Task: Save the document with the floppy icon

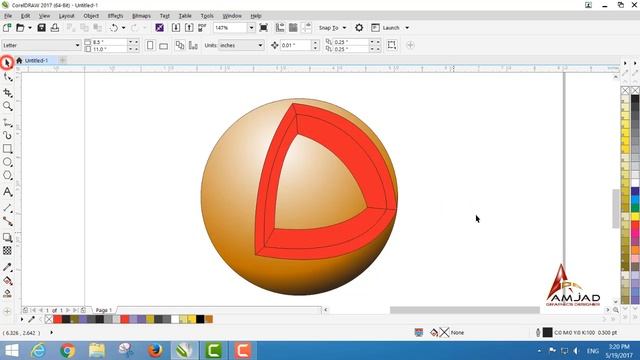Action: click(41, 28)
